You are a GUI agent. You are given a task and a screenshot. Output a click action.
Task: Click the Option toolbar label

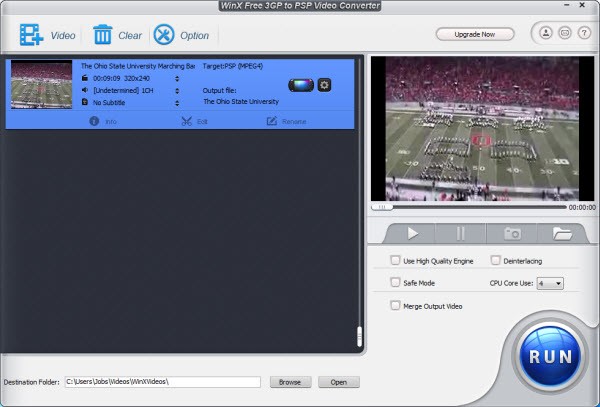click(194, 36)
